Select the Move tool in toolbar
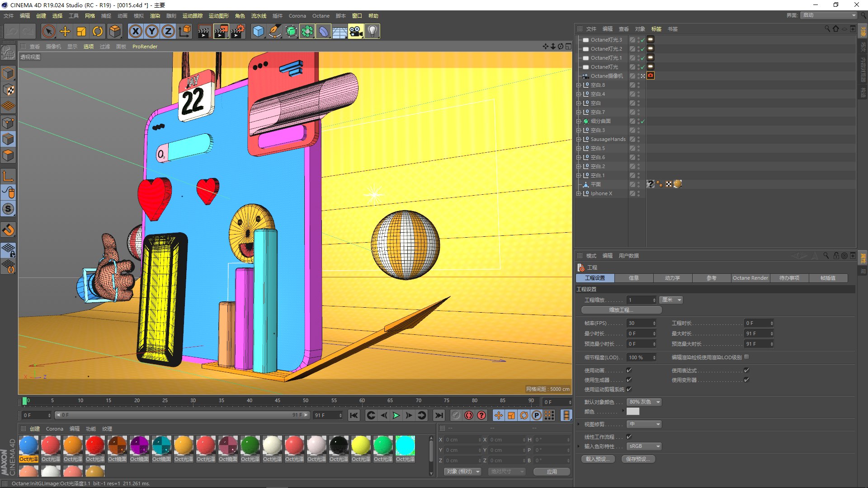This screenshot has width=868, height=488. click(65, 31)
